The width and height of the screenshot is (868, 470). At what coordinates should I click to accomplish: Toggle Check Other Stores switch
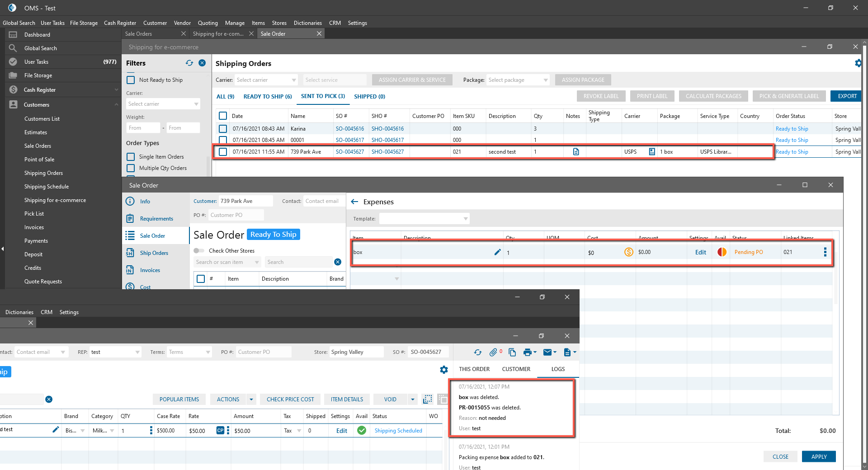click(199, 251)
